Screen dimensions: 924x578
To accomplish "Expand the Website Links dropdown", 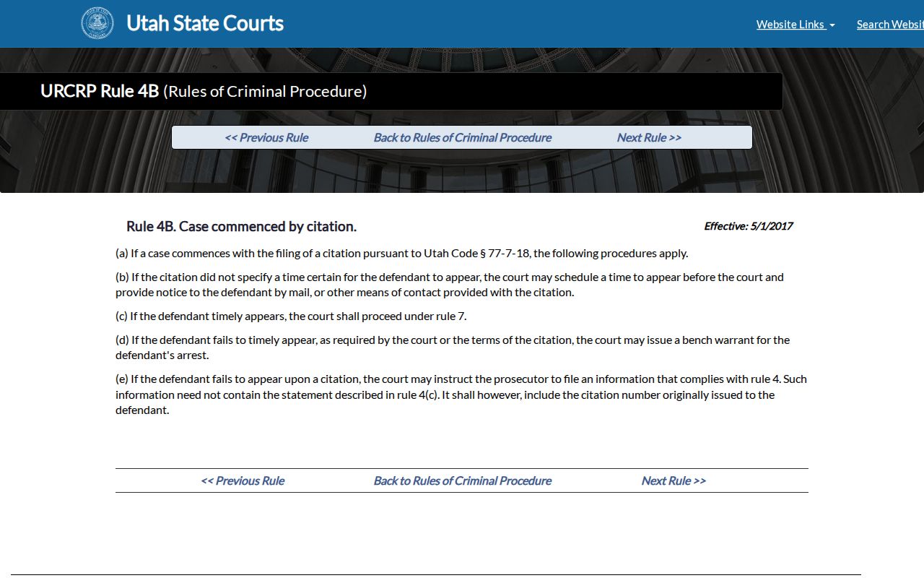I will (x=796, y=25).
